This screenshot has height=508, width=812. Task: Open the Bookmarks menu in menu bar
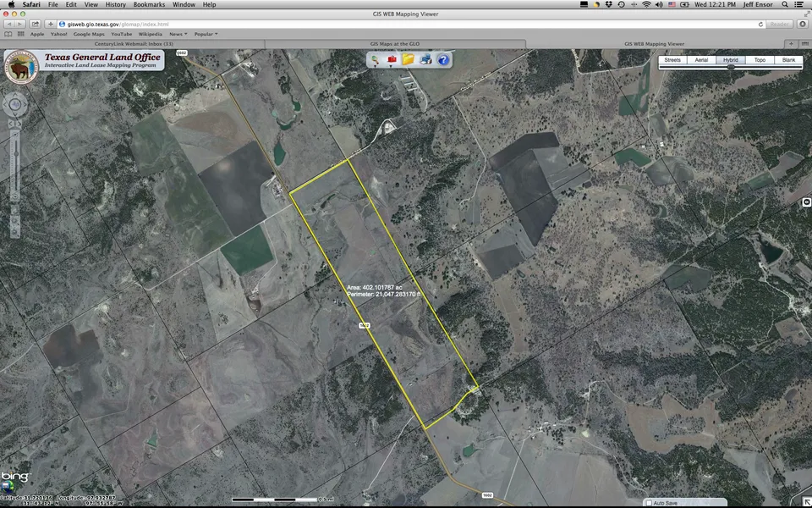point(149,4)
